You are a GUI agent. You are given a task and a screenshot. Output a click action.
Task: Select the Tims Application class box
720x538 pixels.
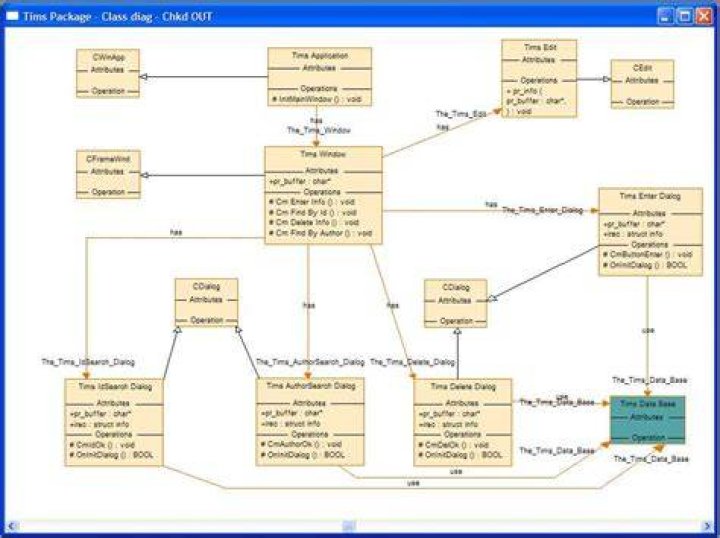coord(319,77)
